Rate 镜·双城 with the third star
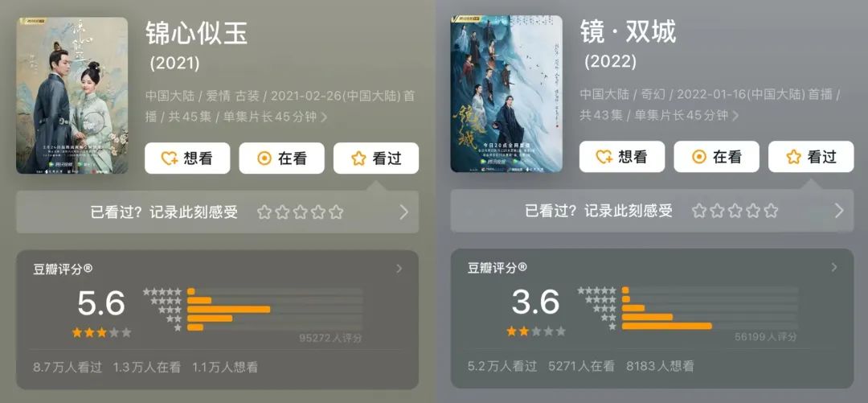The height and width of the screenshot is (403, 868). (x=735, y=211)
